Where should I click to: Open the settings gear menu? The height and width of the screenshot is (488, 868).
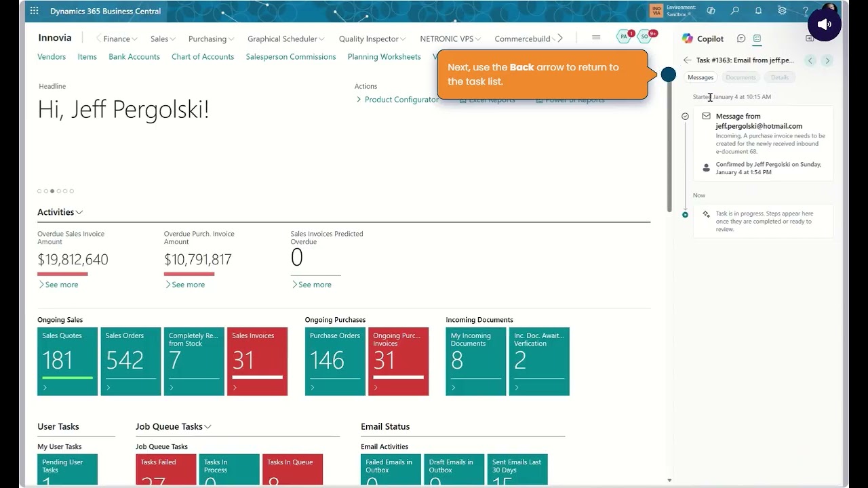click(x=782, y=11)
